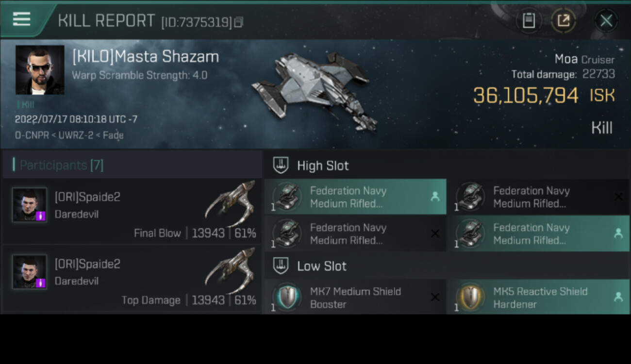Viewport: 631px width, 364px height.
Task: Click Masta Shazam's pilot portrait
Action: click(x=40, y=70)
